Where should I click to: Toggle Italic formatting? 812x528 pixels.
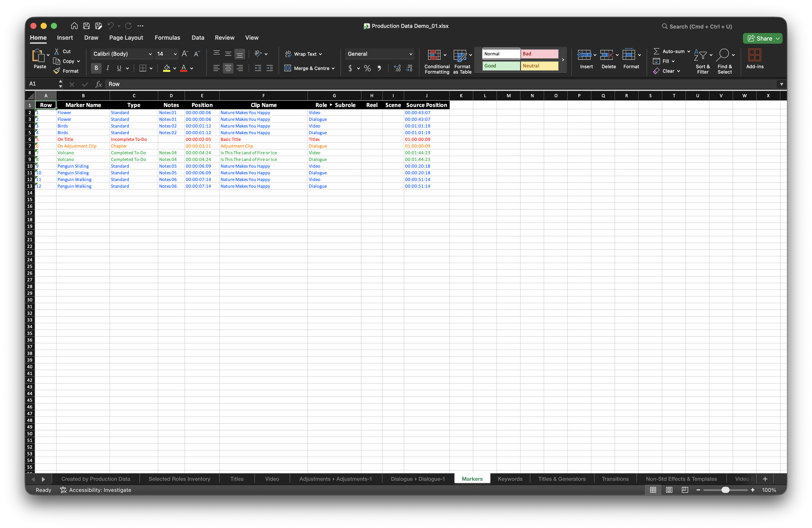click(108, 68)
